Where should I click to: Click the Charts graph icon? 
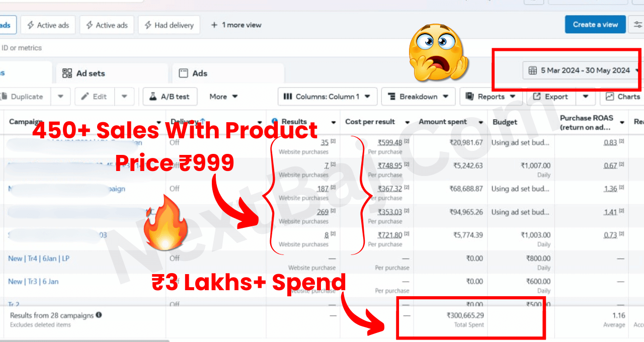click(610, 97)
